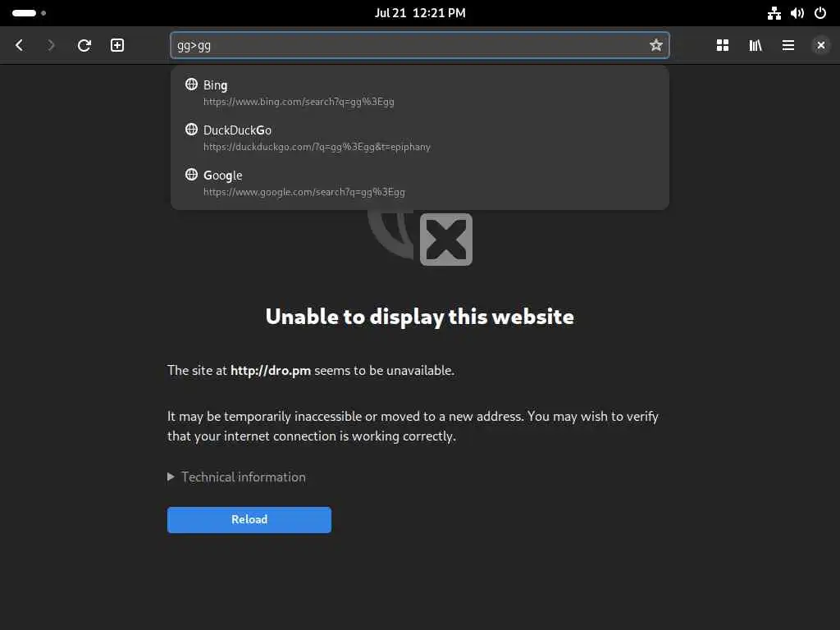Select the Bing search suggestion

pyautogui.click(x=419, y=93)
